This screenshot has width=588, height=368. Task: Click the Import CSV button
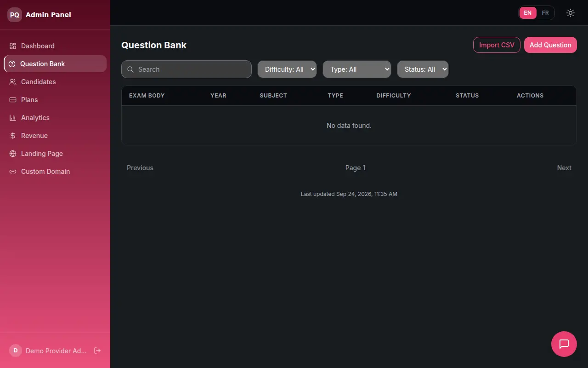497,45
